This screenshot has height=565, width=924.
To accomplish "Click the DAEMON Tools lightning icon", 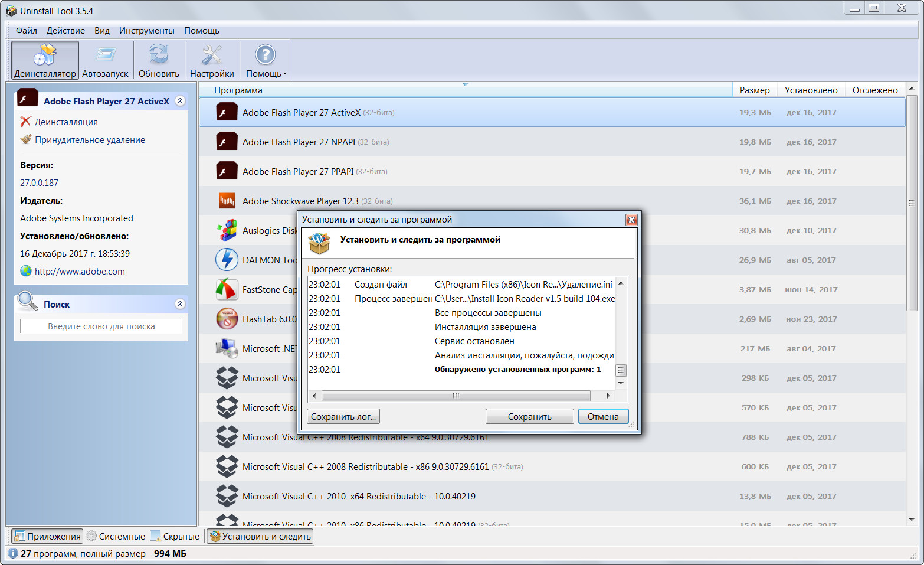I will coord(227,260).
